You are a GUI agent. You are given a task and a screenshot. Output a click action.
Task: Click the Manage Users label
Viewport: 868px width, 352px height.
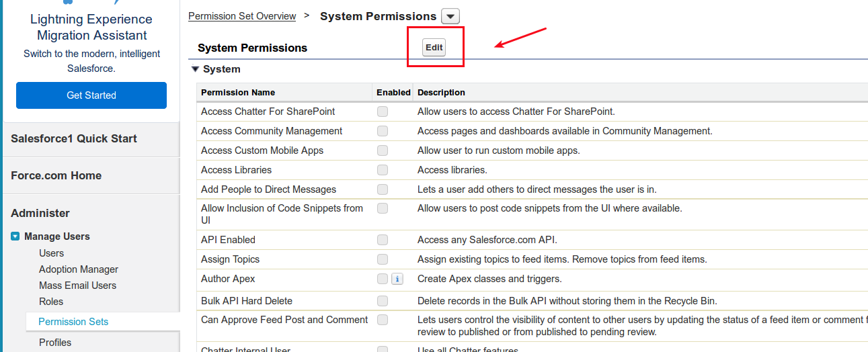tap(57, 236)
